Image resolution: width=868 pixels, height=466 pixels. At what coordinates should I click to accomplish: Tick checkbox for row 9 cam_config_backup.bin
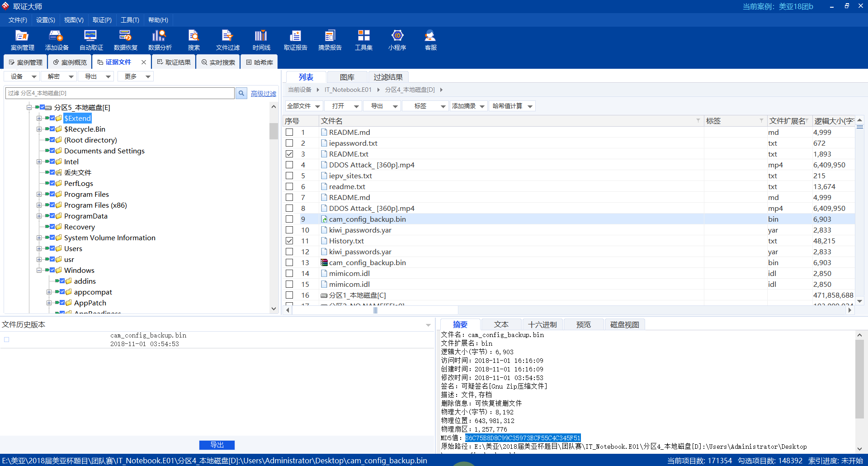[289, 219]
